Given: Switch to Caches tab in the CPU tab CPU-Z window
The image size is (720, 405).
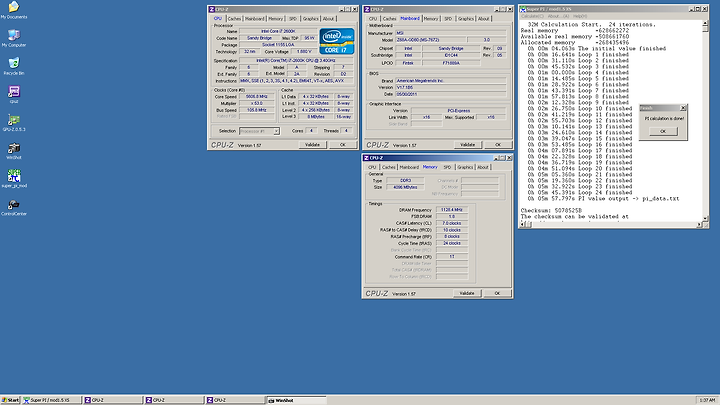Looking at the screenshot, I should (234, 19).
